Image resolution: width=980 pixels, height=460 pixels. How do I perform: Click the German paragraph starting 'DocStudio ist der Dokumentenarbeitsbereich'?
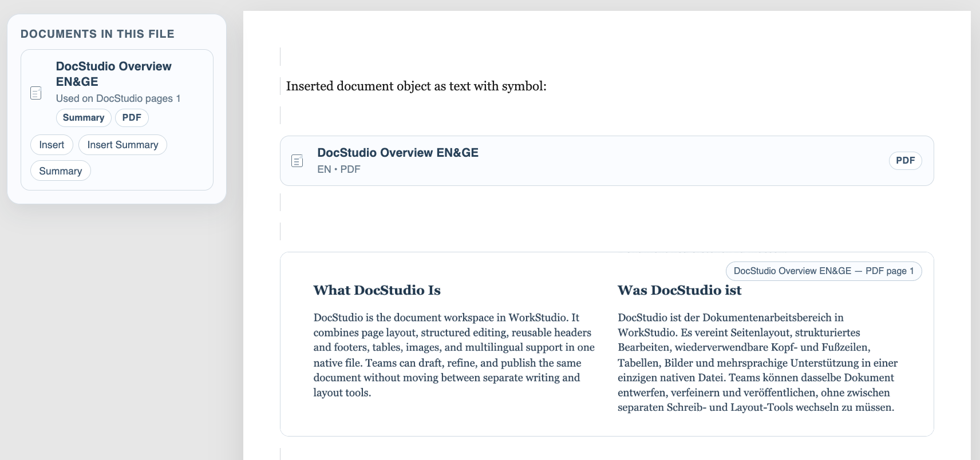pos(758,363)
